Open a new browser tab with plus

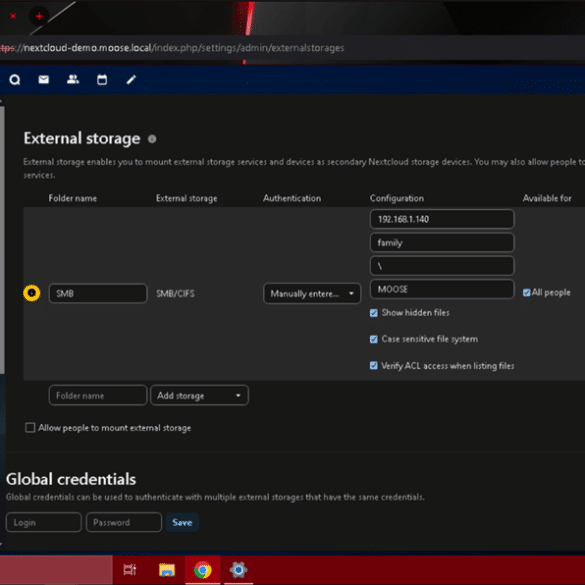(x=39, y=16)
